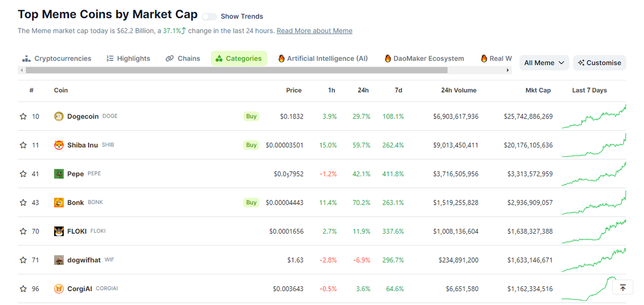Image resolution: width=644 pixels, height=305 pixels.
Task: Star CorgiAI as a favorite
Action: 23,289
